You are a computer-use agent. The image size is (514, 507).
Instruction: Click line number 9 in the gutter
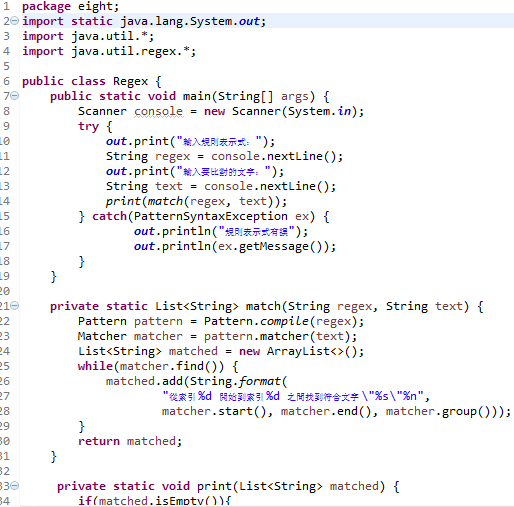pos(7,126)
